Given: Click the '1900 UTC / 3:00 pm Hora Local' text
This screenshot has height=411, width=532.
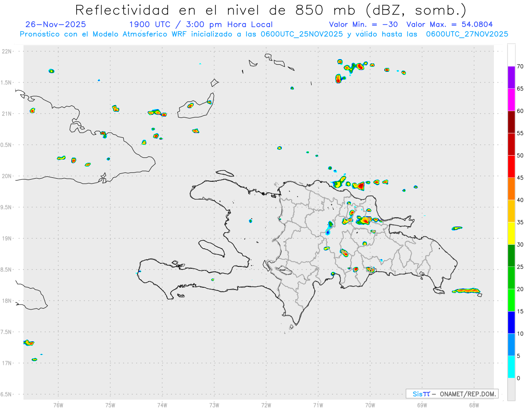Looking at the screenshot, I should tap(201, 24).
